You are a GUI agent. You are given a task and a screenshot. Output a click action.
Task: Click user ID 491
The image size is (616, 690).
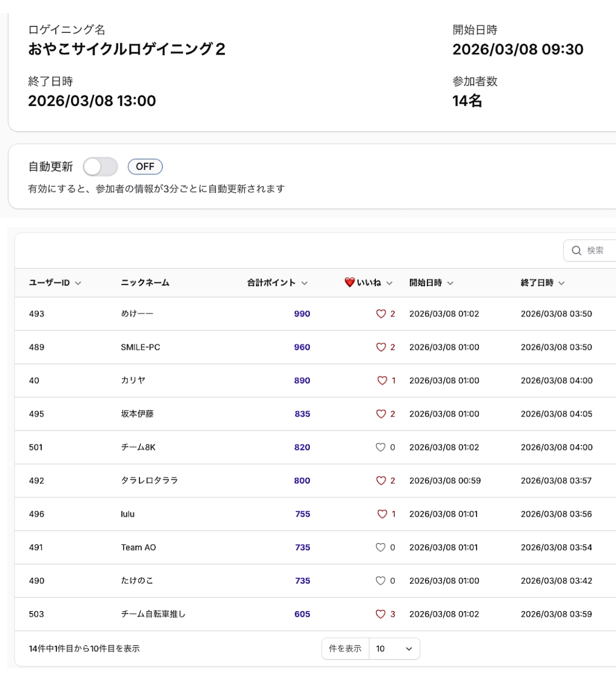click(x=36, y=548)
